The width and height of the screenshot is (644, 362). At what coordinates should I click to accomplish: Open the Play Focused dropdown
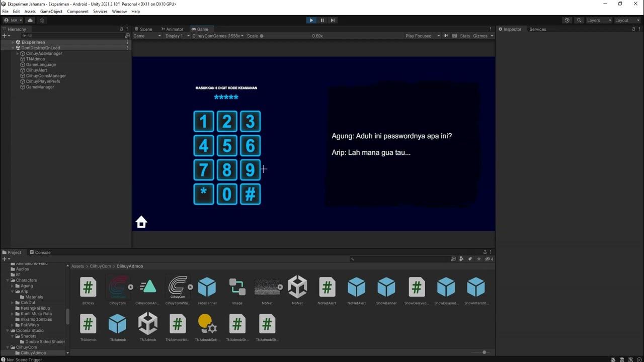point(423,36)
